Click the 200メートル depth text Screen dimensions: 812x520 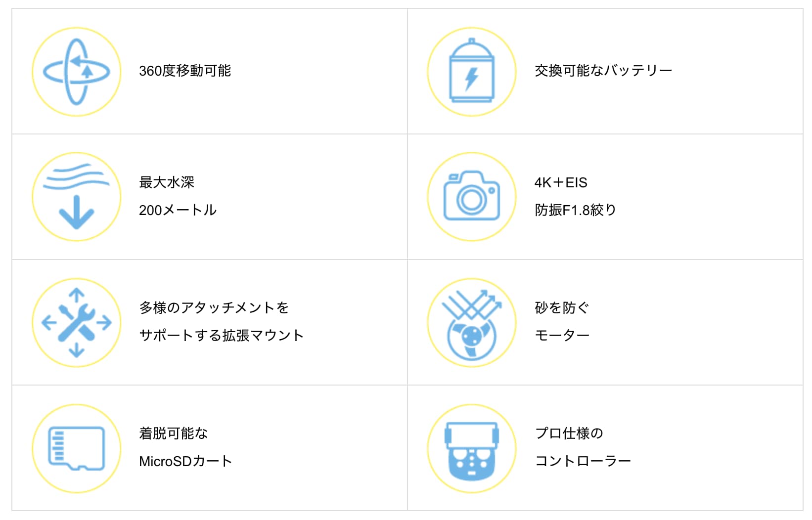178,210
